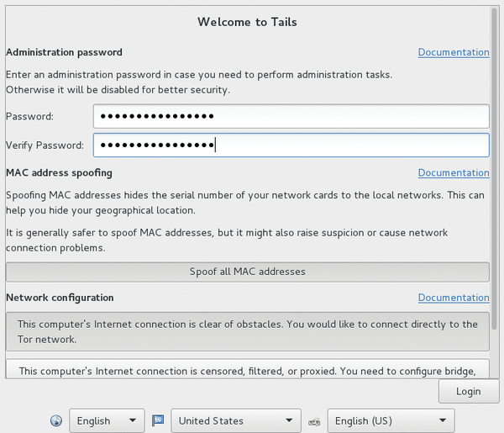The image size is (504, 433).
Task: Toggle Spoof all MAC addresses button
Action: point(248,272)
